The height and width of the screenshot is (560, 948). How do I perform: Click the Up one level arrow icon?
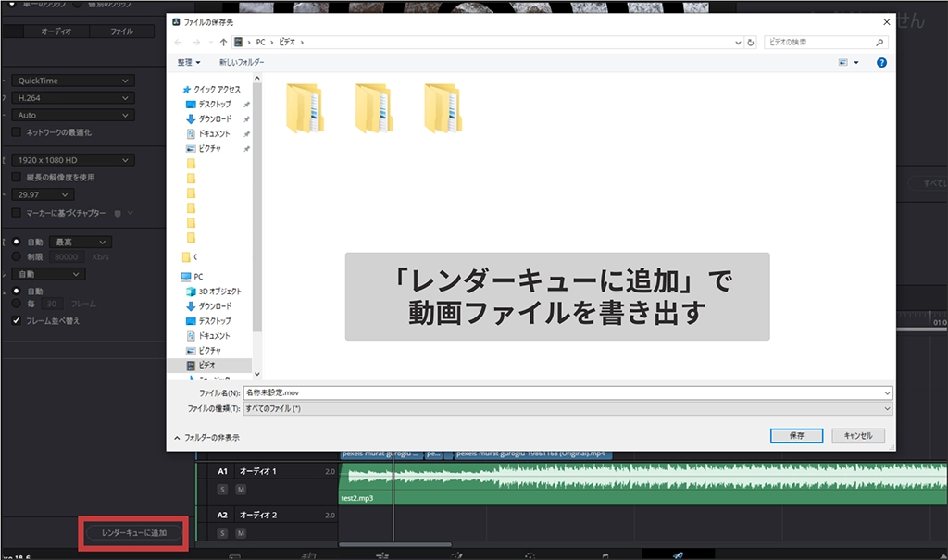pyautogui.click(x=223, y=43)
